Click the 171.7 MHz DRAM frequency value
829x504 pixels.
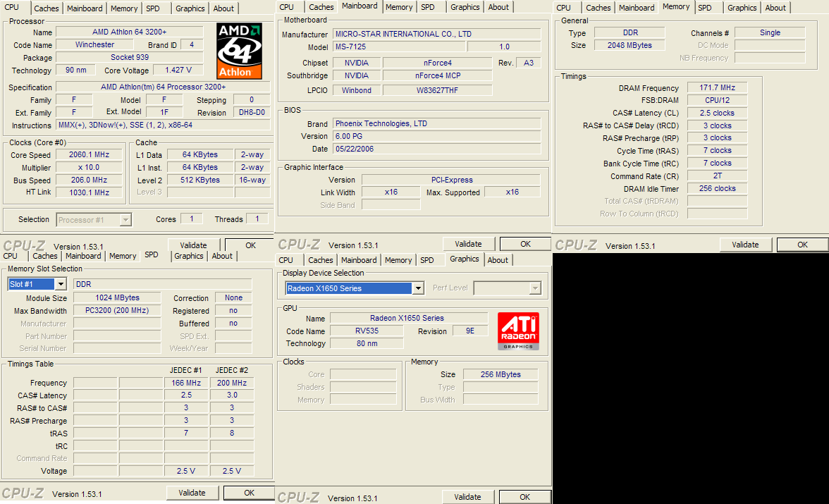pos(717,88)
